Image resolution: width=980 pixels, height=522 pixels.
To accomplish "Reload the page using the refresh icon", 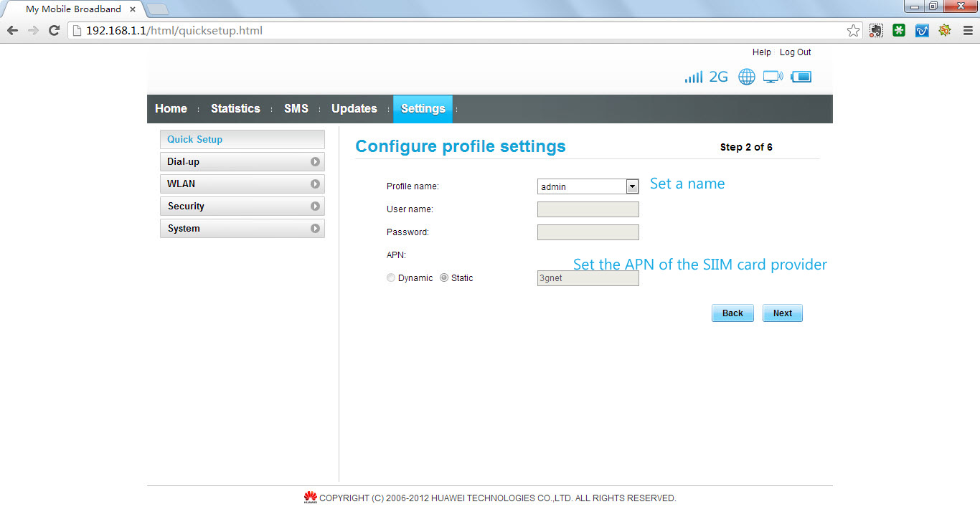I will (x=54, y=31).
